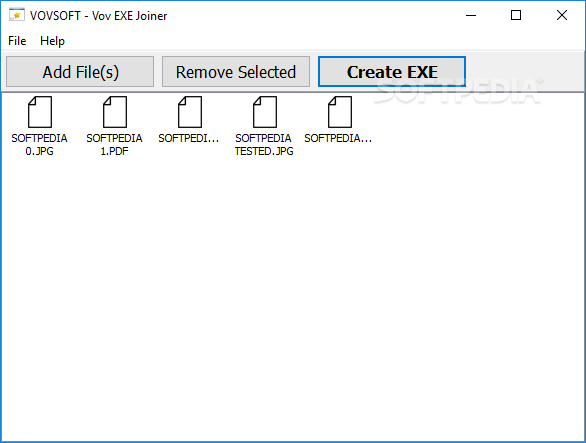Maximize the Vov EXE Joiner window

point(516,15)
